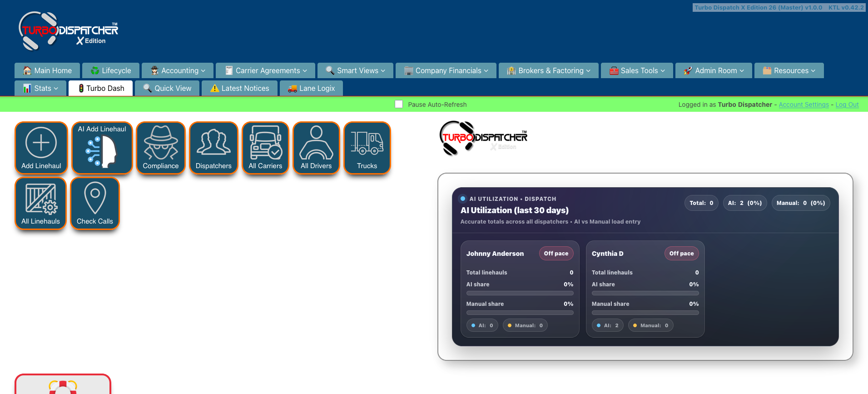Click Cynthia D's AI share progress bar
This screenshot has height=394, width=868.
pos(645,293)
